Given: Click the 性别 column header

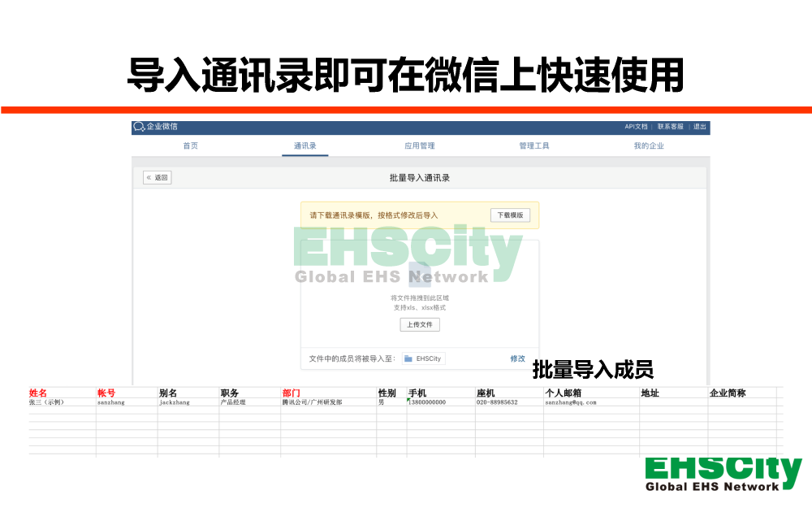Looking at the screenshot, I should tap(387, 393).
